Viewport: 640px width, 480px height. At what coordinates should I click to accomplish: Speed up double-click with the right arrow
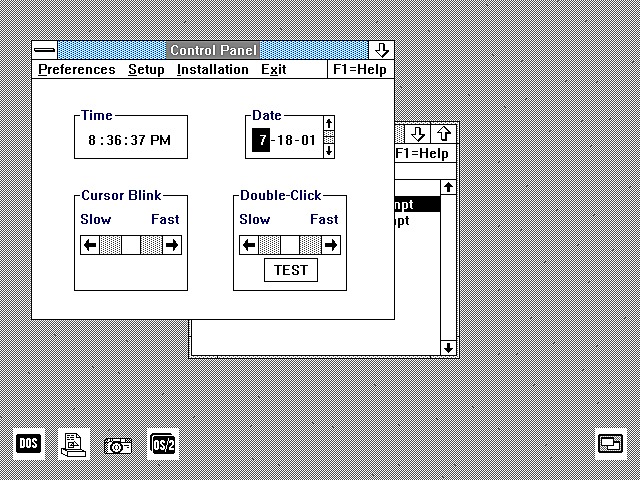click(331, 245)
